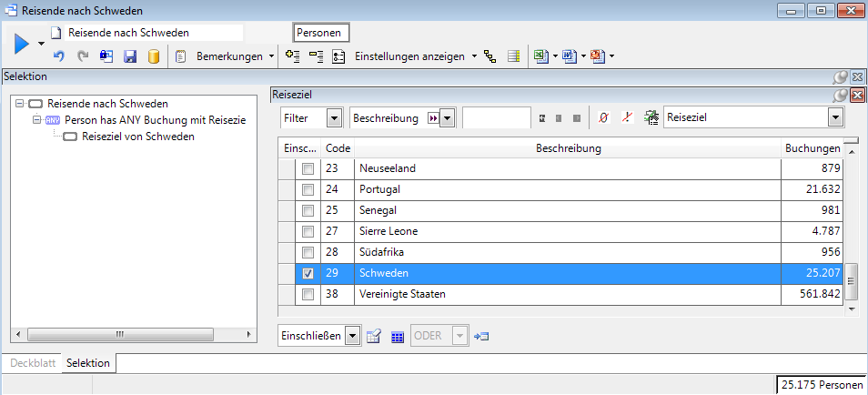Click the blue grid icon beside Einschließen
The width and height of the screenshot is (868, 395).
[398, 337]
